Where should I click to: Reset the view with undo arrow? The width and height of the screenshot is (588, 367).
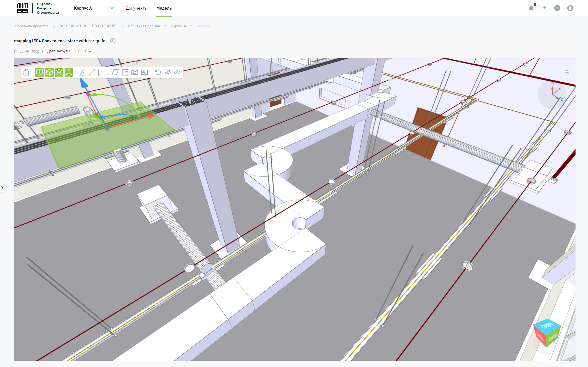(x=158, y=72)
